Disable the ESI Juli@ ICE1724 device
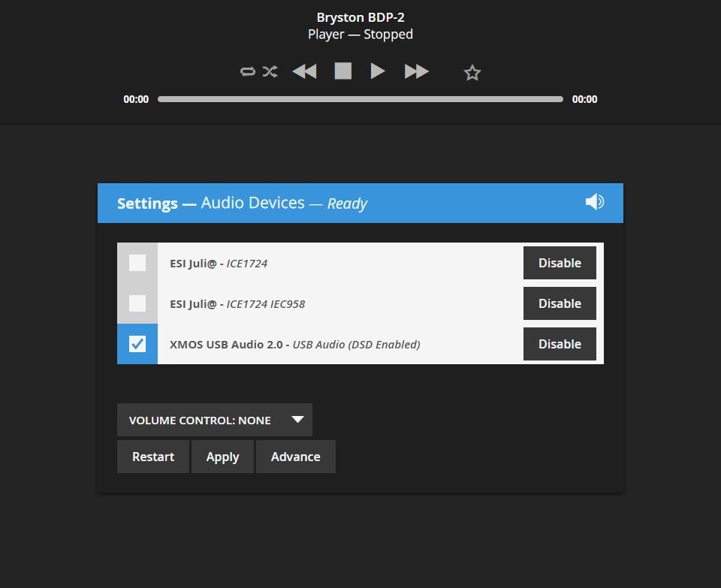 pyautogui.click(x=560, y=263)
